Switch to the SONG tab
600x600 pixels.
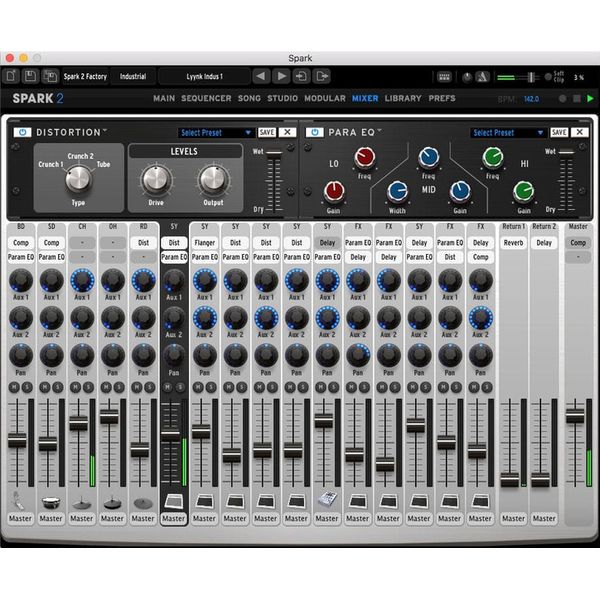pyautogui.click(x=249, y=98)
